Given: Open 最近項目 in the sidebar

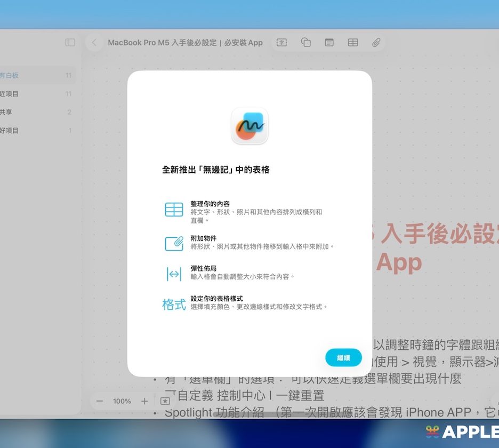Looking at the screenshot, I should click(x=10, y=94).
